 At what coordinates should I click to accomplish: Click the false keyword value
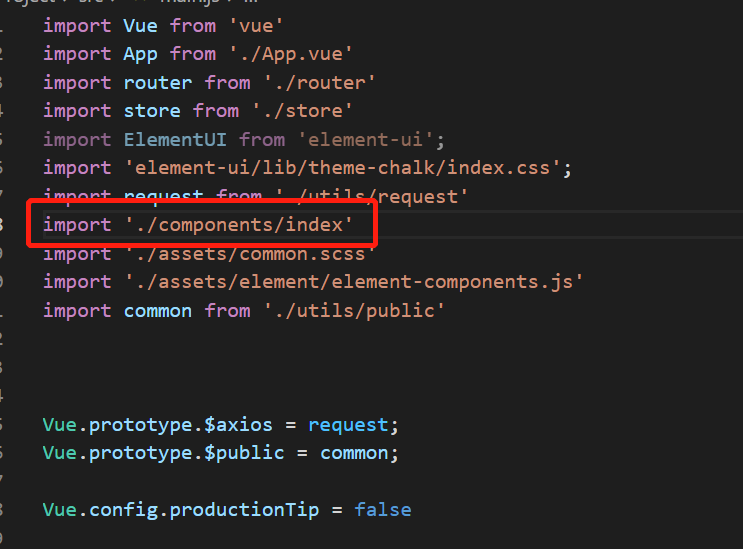[x=383, y=510]
